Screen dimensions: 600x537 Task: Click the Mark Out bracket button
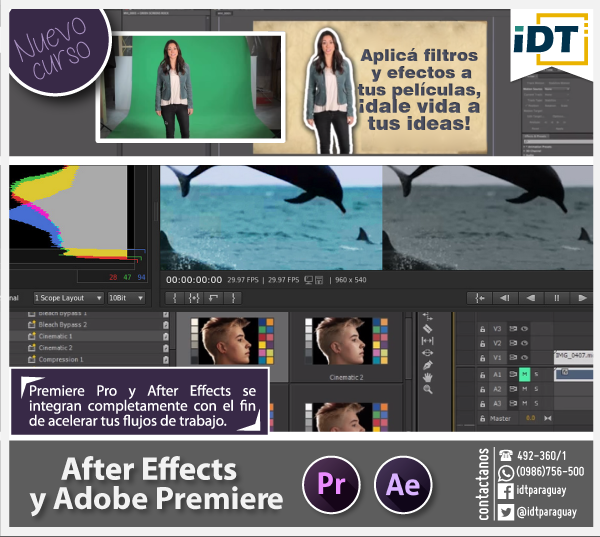[233, 298]
